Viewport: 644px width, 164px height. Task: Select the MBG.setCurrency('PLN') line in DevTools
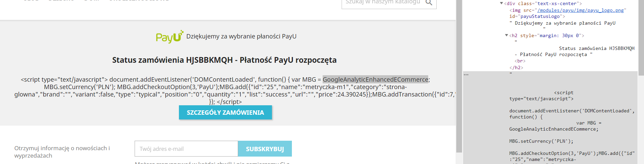(541, 141)
